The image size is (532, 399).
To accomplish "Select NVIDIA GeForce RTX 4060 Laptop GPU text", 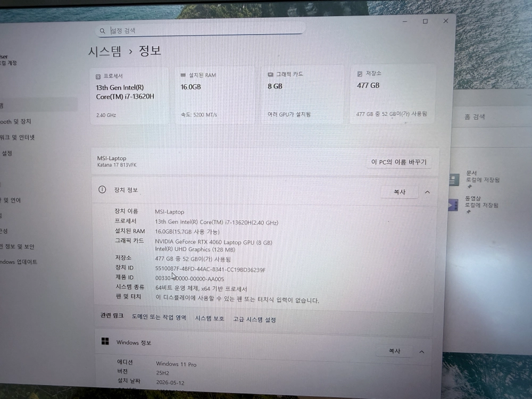I will tap(213, 242).
